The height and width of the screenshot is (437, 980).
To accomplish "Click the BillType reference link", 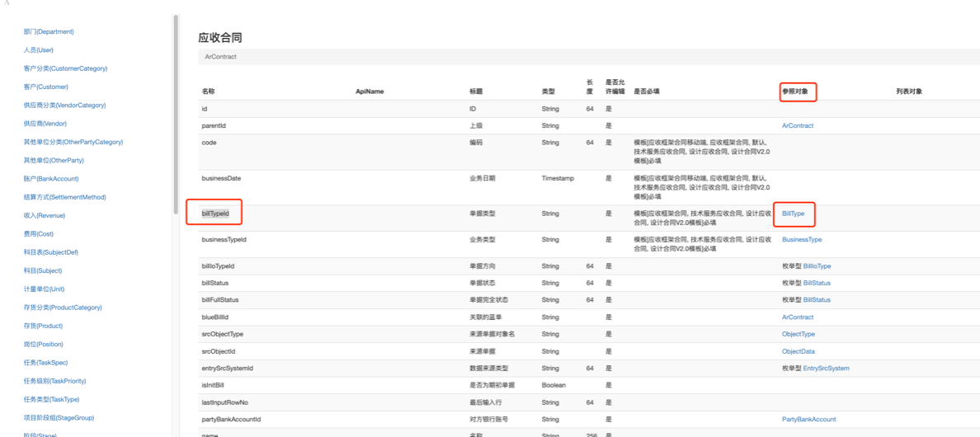I will coord(793,214).
